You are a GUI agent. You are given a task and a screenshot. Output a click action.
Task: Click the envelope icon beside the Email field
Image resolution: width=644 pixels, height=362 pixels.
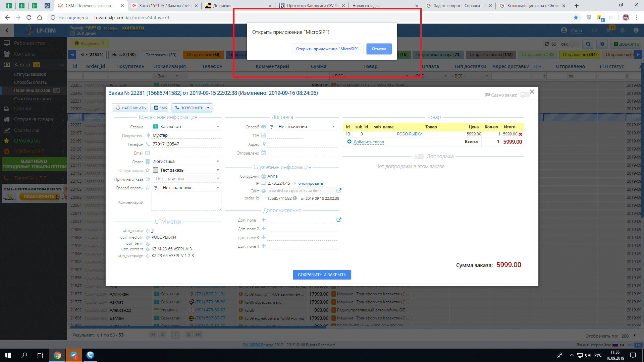coord(147,153)
